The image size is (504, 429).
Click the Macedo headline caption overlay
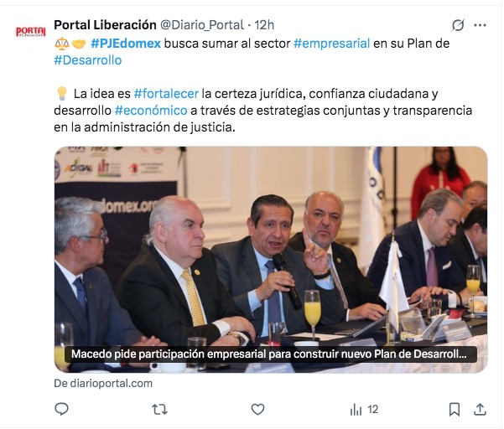[271, 354]
